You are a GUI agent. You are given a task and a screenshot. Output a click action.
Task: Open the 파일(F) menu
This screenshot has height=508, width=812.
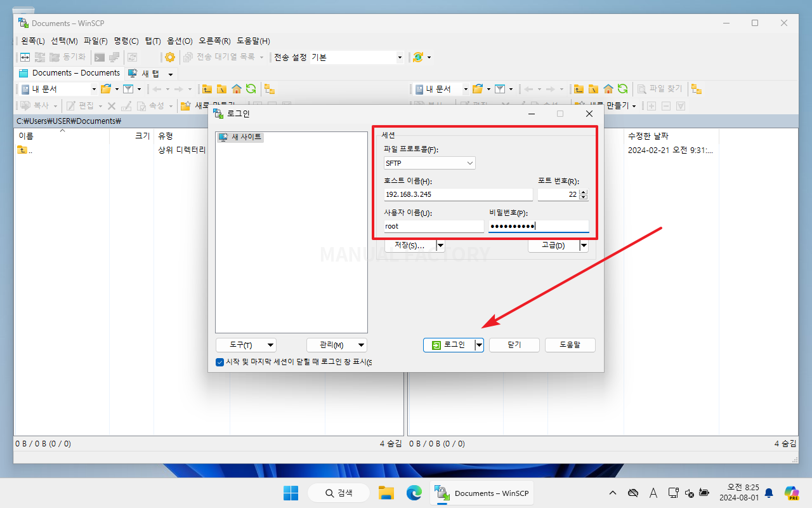point(96,41)
